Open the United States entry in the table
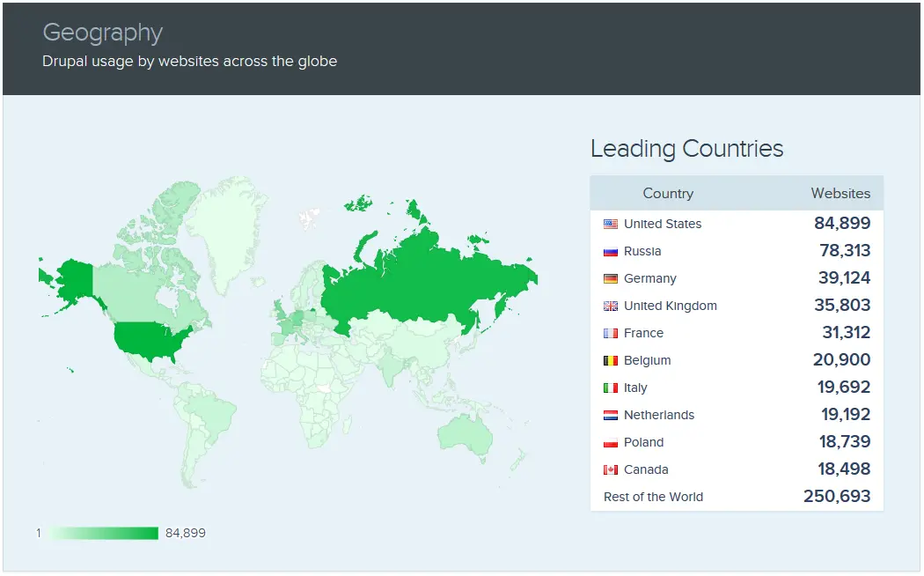Screen dimensions: 924x576 coord(663,224)
